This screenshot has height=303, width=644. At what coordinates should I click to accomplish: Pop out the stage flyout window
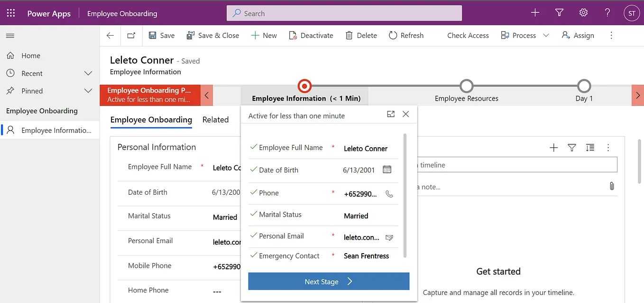390,114
